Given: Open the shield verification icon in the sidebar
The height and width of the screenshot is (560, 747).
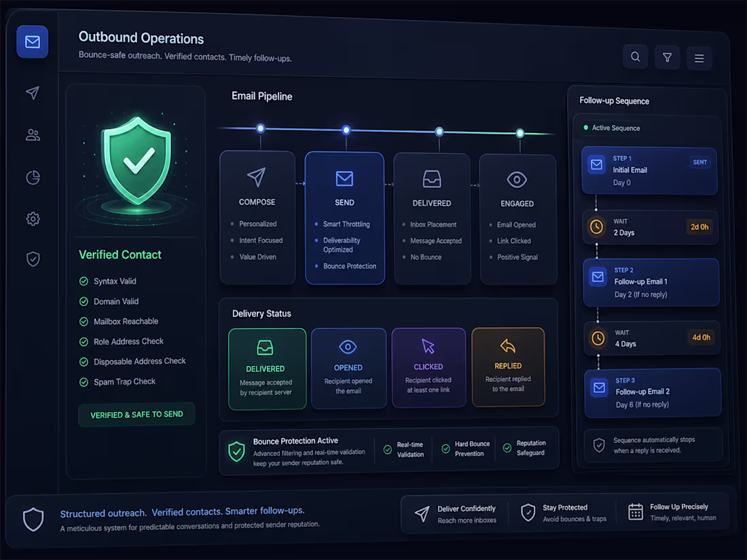Looking at the screenshot, I should click(33, 259).
